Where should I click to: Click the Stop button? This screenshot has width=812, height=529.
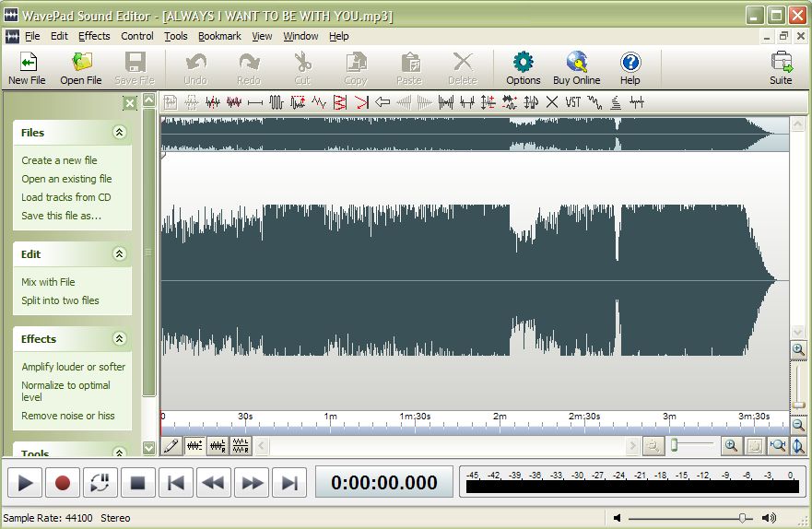click(137, 483)
